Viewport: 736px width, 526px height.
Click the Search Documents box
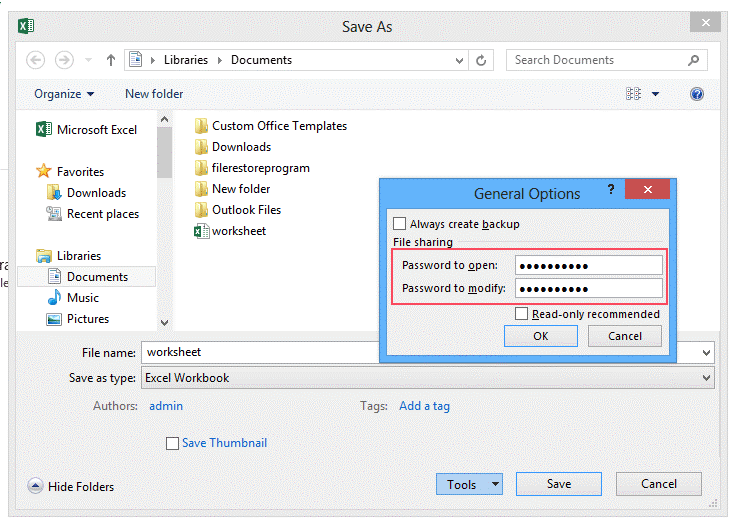coord(606,60)
